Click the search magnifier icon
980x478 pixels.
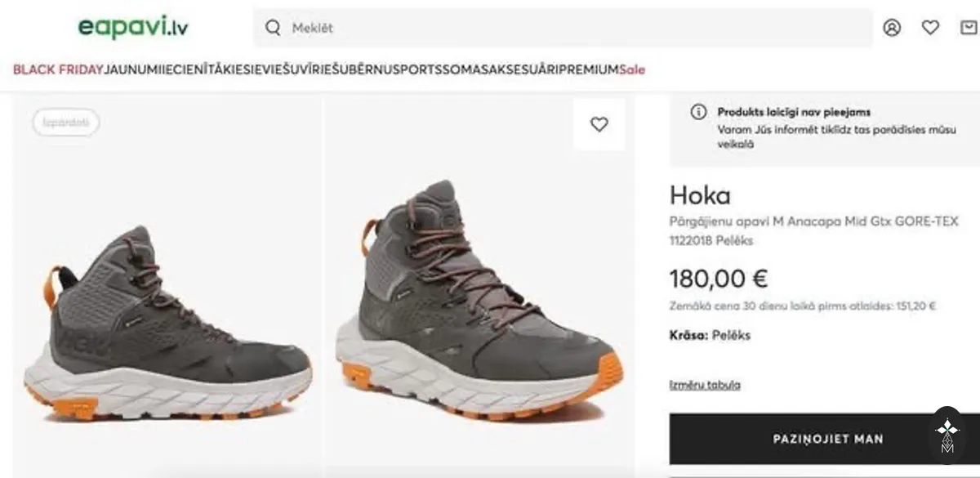[x=273, y=28]
